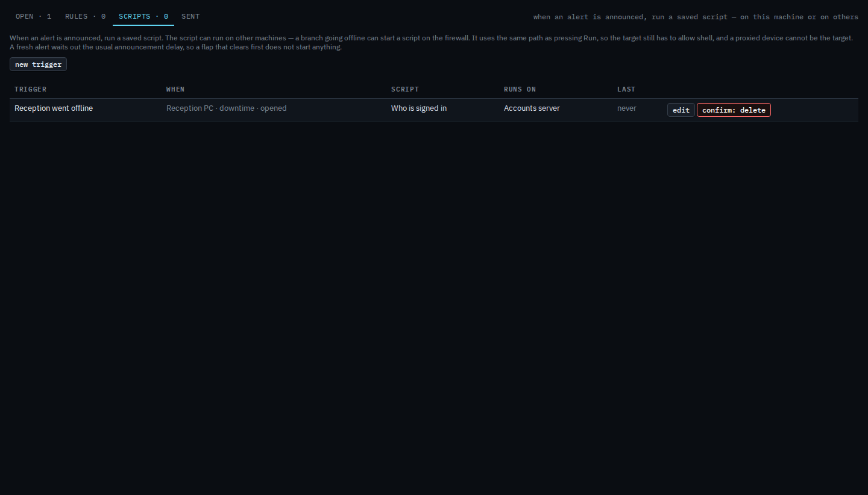Confirm delete of Reception went offline trigger
This screenshot has width=868, height=495.
(x=734, y=110)
